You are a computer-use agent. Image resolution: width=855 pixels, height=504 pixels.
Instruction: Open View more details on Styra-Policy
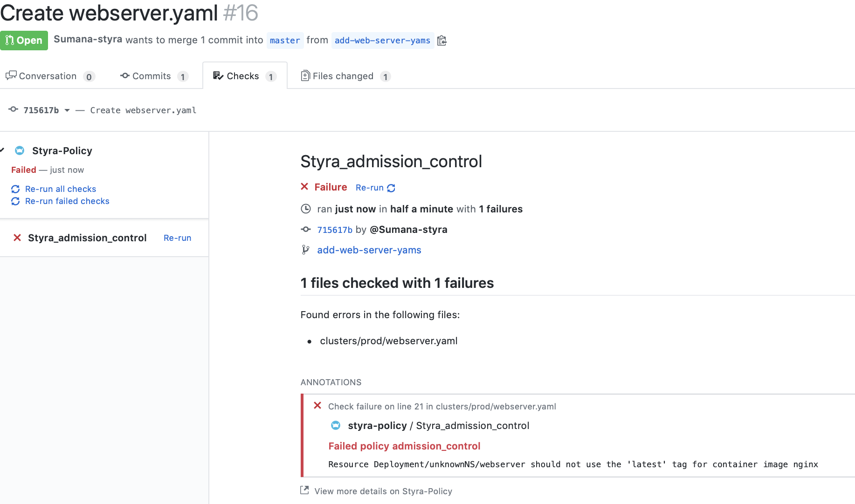(383, 491)
